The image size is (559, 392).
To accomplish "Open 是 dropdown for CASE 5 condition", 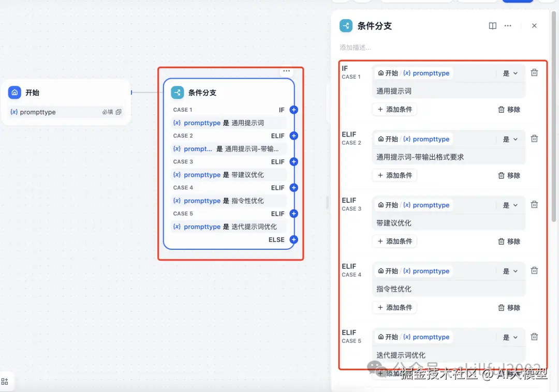I will click(x=509, y=337).
